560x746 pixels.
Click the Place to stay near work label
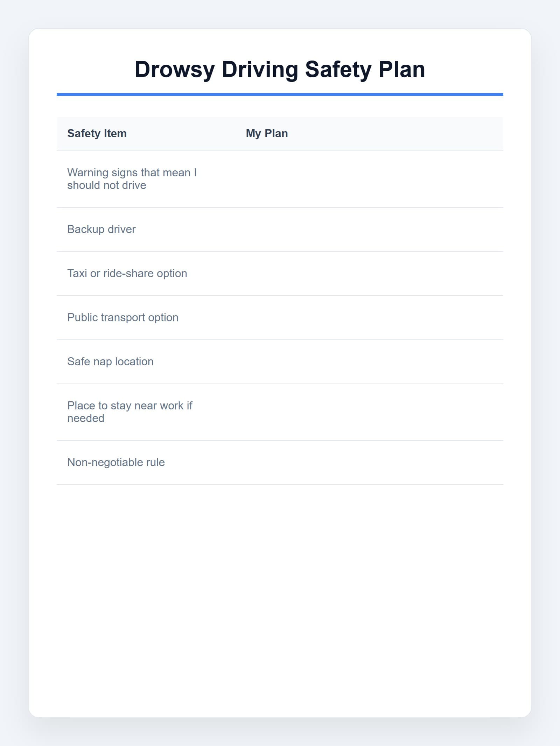130,412
